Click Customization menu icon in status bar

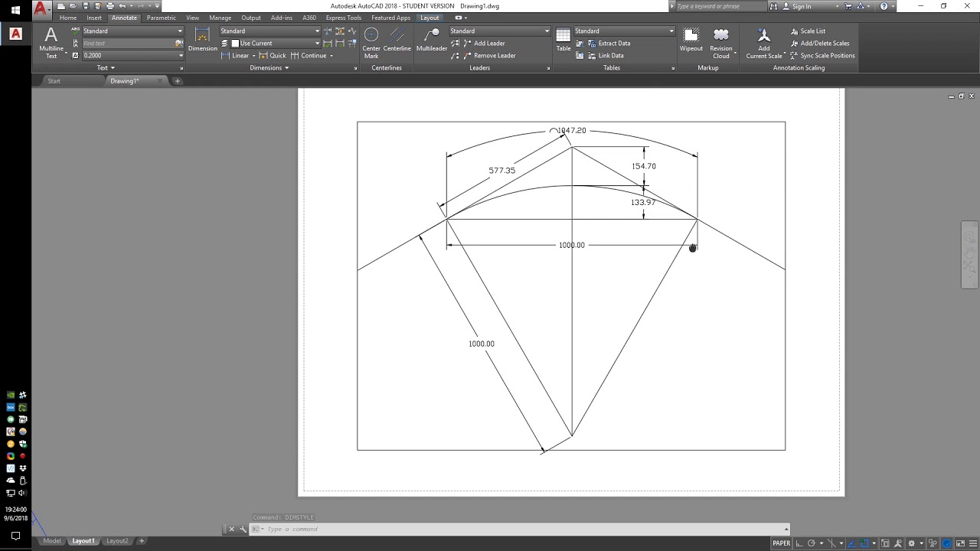click(x=973, y=543)
